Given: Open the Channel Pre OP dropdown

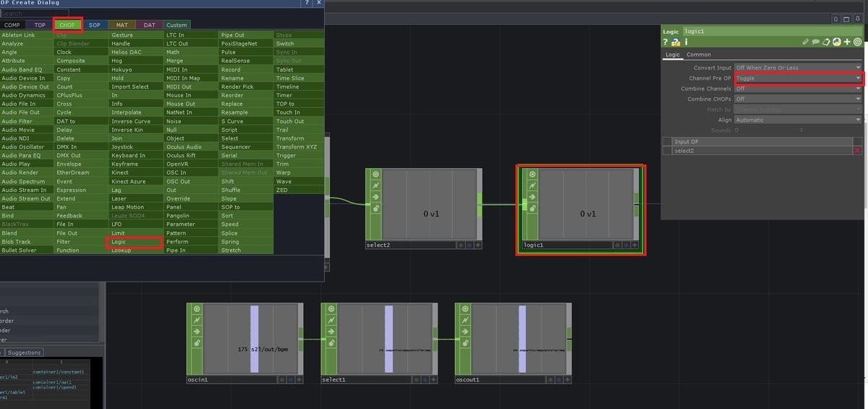Looking at the screenshot, I should pyautogui.click(x=799, y=78).
